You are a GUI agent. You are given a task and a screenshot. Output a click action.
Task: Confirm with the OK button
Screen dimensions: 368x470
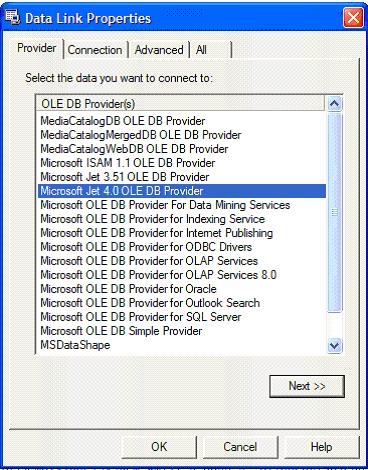pos(159,447)
